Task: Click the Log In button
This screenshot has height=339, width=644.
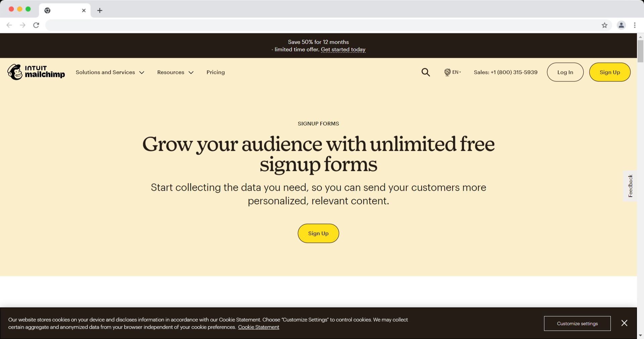Action: point(565,72)
